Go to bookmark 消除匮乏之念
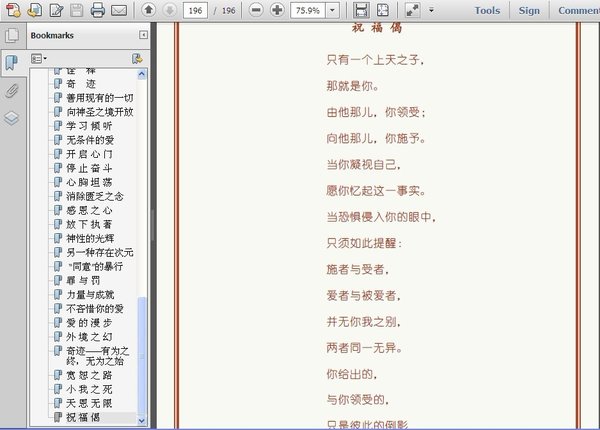The width and height of the screenshot is (600, 430). pyautogui.click(x=95, y=196)
